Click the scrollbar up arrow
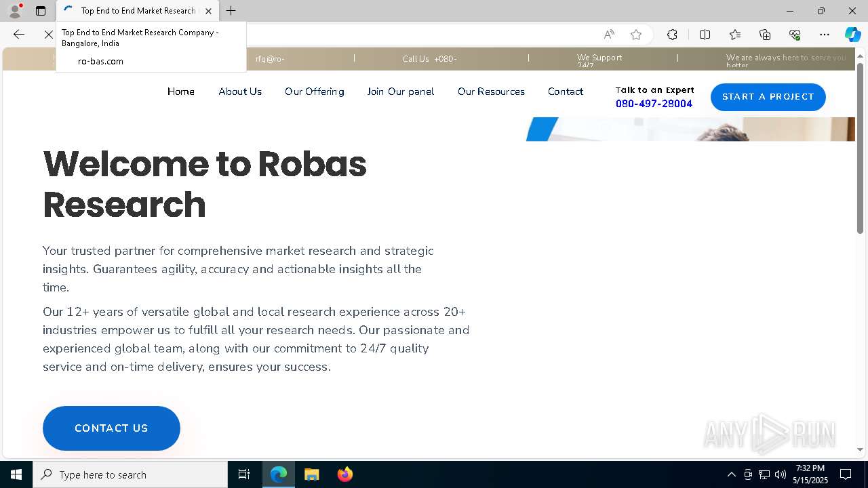The height and width of the screenshot is (488, 868). 860,55
